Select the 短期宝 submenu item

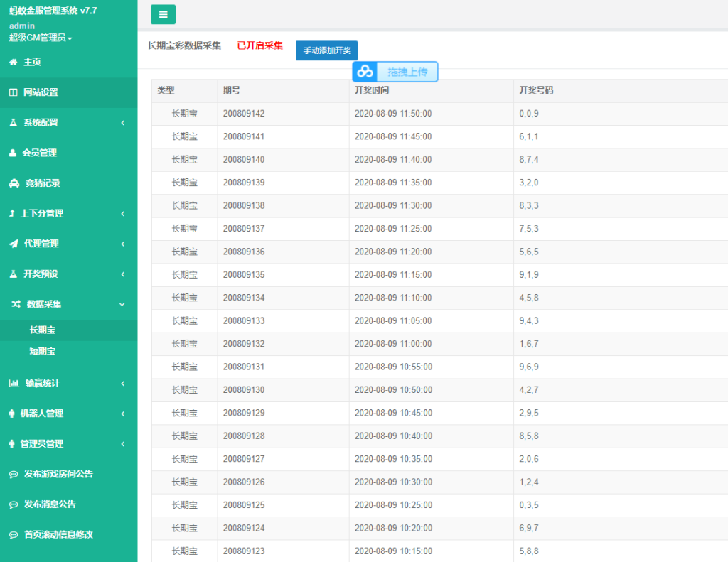[43, 351]
